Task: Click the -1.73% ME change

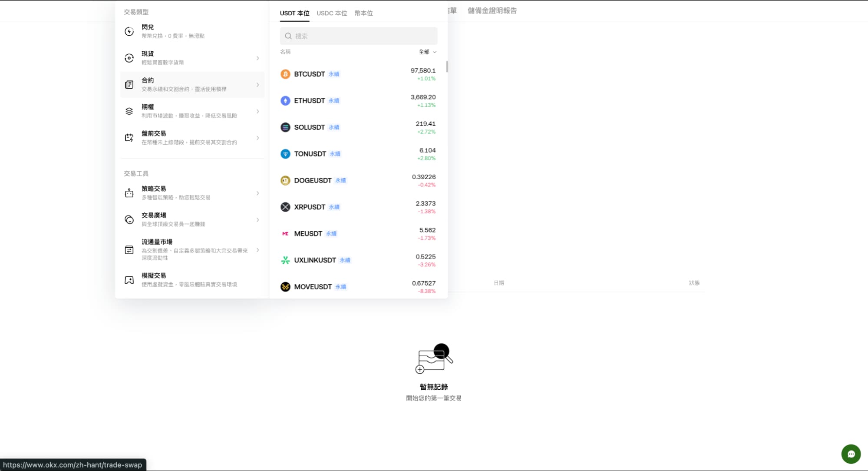Action: [x=426, y=238]
